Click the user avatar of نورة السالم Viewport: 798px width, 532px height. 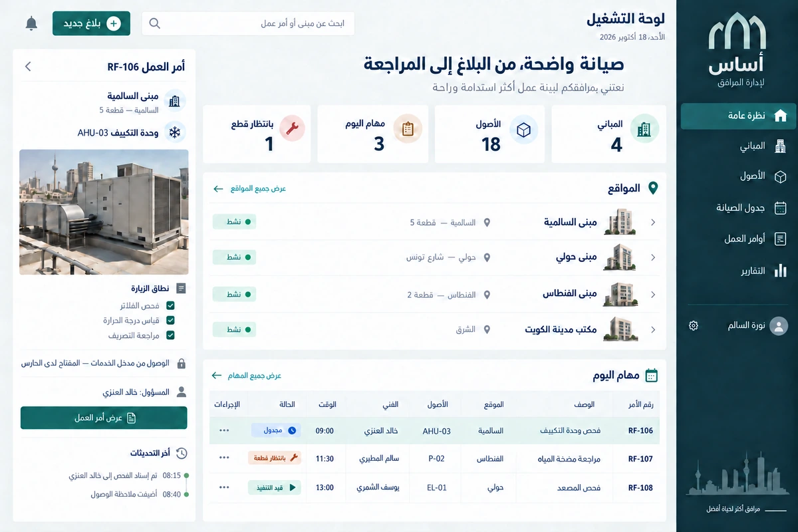(x=778, y=326)
